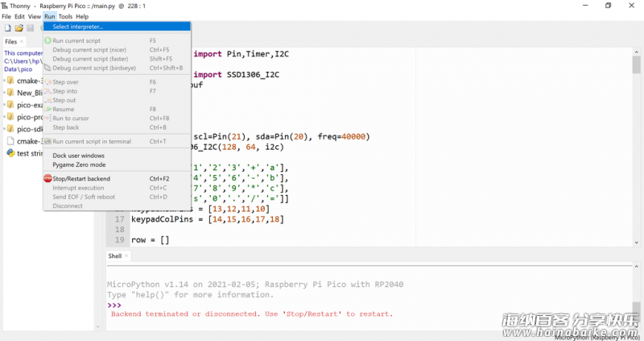This screenshot has height=341, width=644.
Task: Click the Python file icon next to test string
Action: 10,153
